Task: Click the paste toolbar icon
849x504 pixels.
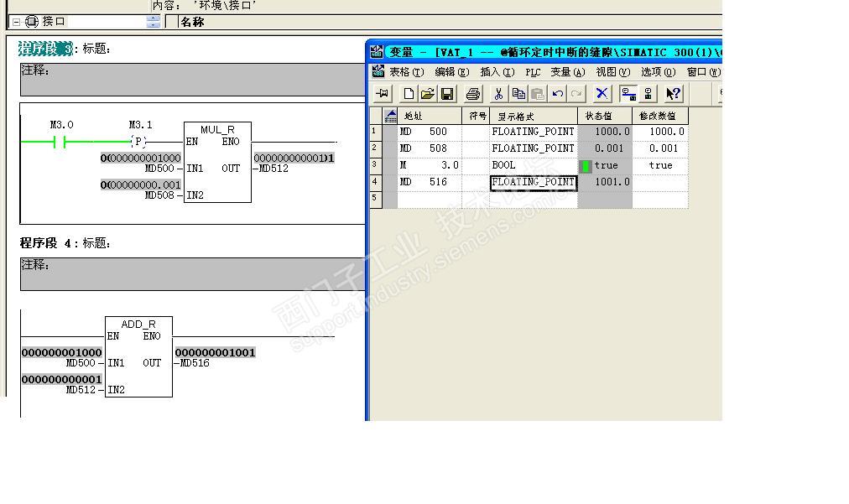Action: [x=538, y=94]
